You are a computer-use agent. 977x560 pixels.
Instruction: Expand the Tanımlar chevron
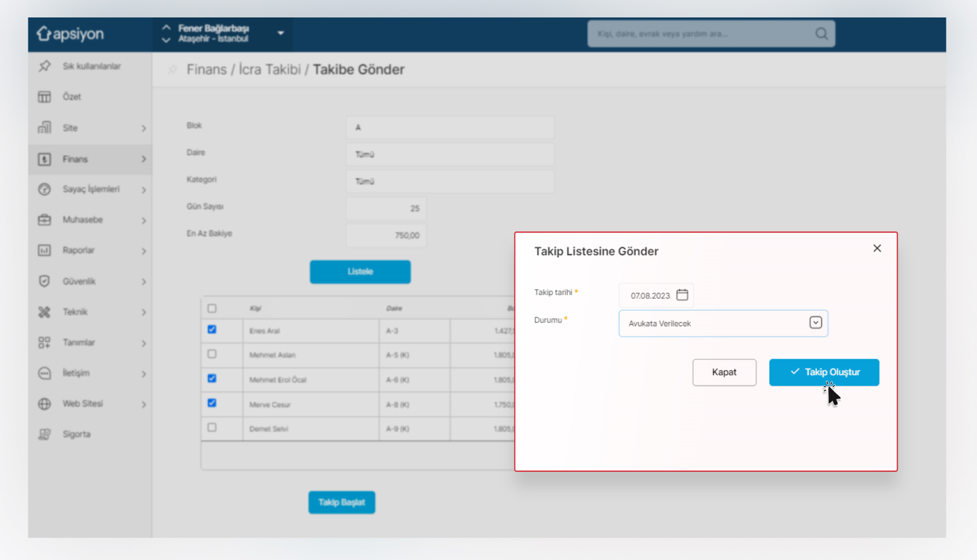click(x=144, y=343)
